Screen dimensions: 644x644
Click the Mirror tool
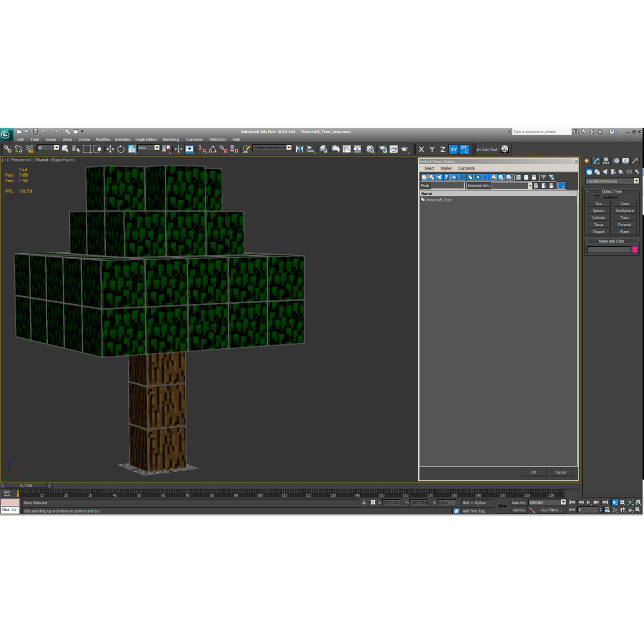pyautogui.click(x=299, y=149)
